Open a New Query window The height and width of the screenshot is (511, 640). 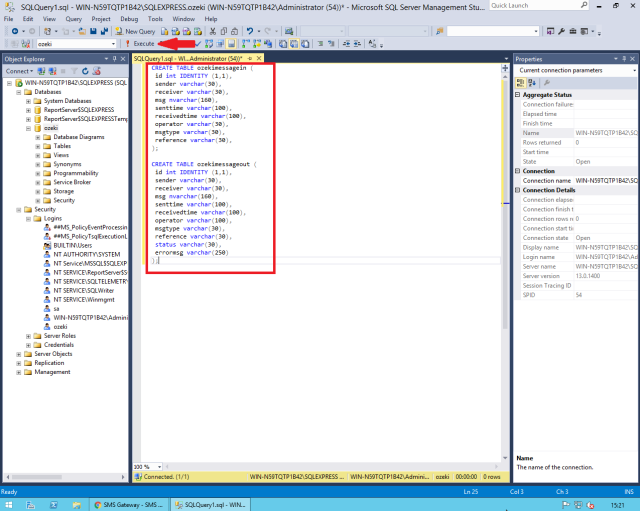[135, 31]
